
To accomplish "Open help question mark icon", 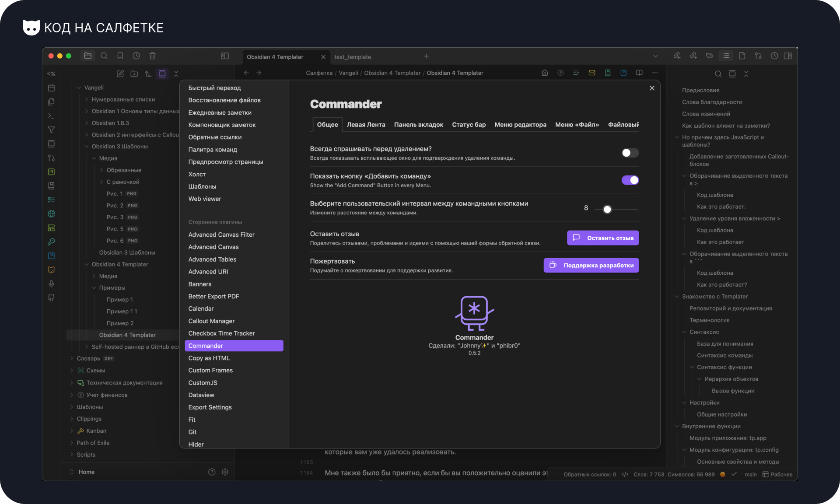I will coord(212,472).
